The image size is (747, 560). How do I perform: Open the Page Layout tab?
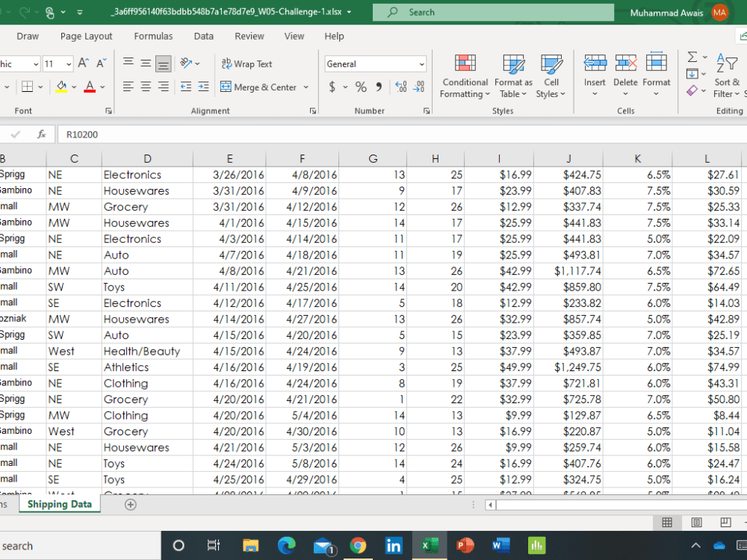(86, 36)
